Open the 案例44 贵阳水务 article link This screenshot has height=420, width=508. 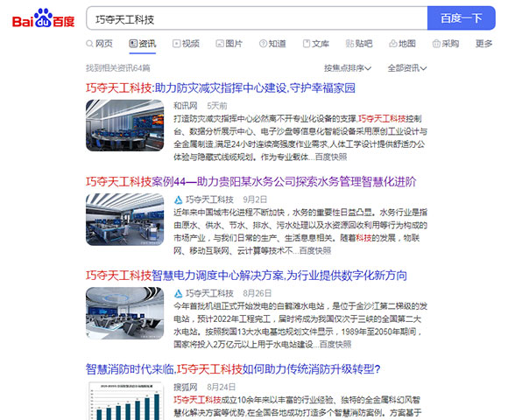(x=251, y=182)
